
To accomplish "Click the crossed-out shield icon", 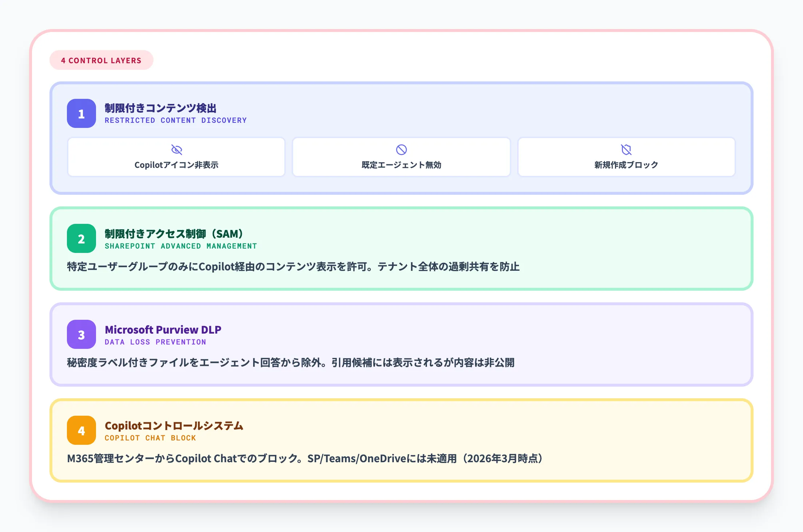I will (x=626, y=150).
